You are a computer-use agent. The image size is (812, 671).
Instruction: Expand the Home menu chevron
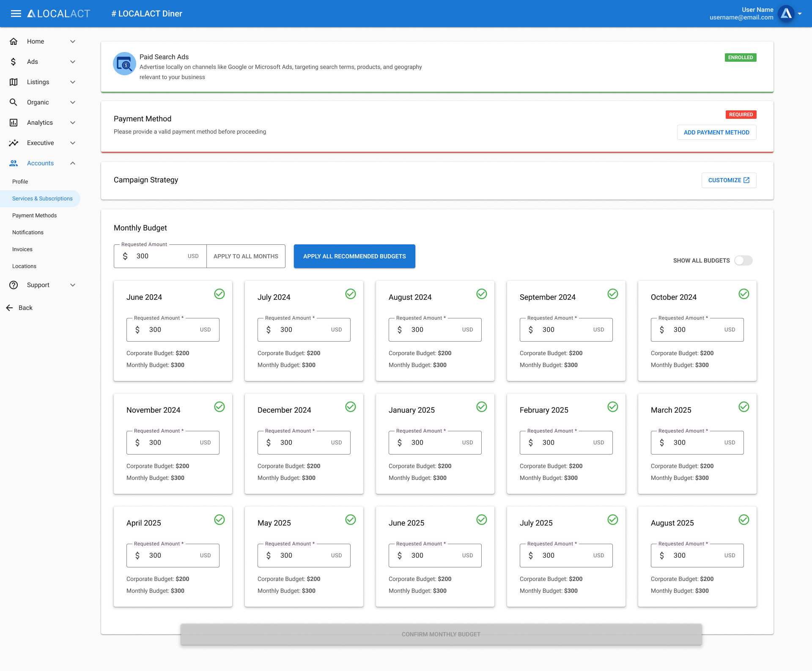point(73,41)
